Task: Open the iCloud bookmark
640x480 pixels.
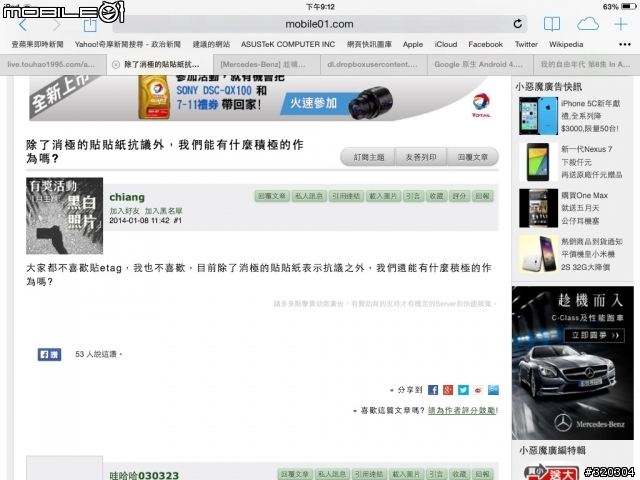Action: pyautogui.click(x=446, y=44)
